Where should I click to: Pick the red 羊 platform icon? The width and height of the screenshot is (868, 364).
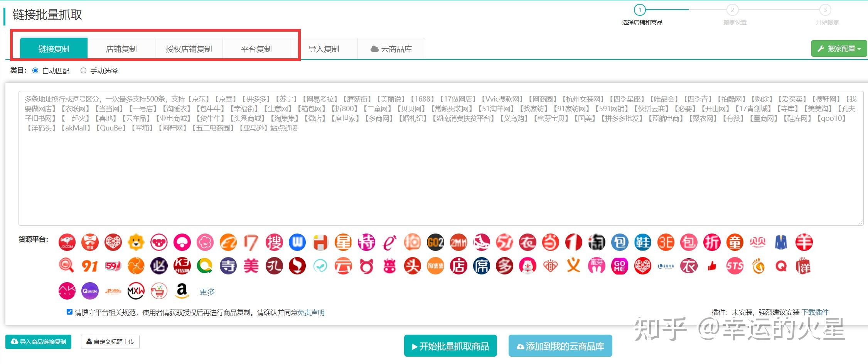(x=804, y=242)
